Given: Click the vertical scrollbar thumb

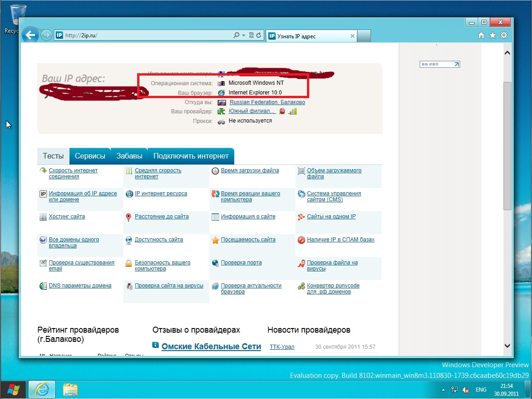Looking at the screenshot, I should pyautogui.click(x=507, y=146).
